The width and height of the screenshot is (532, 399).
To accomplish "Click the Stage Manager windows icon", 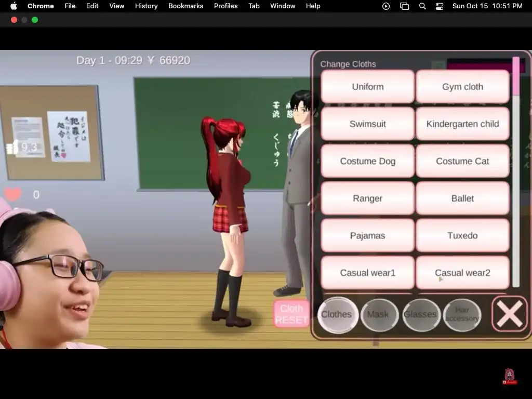I will tap(404, 6).
